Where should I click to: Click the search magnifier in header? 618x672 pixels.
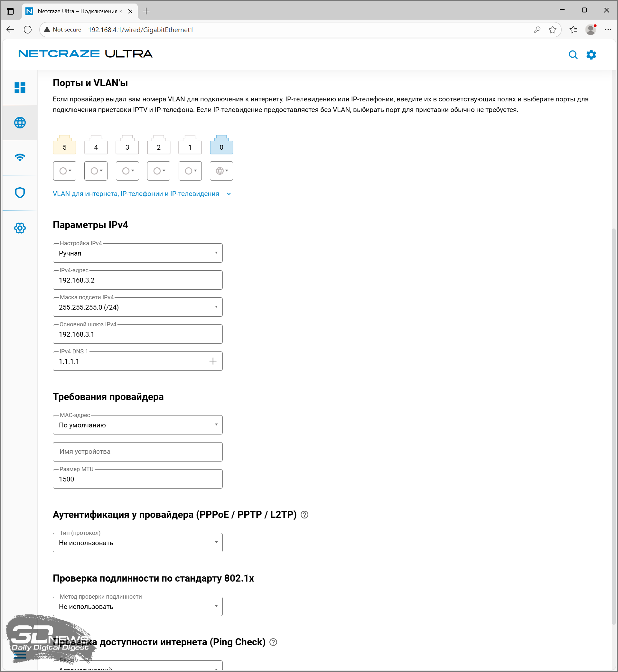(x=573, y=54)
